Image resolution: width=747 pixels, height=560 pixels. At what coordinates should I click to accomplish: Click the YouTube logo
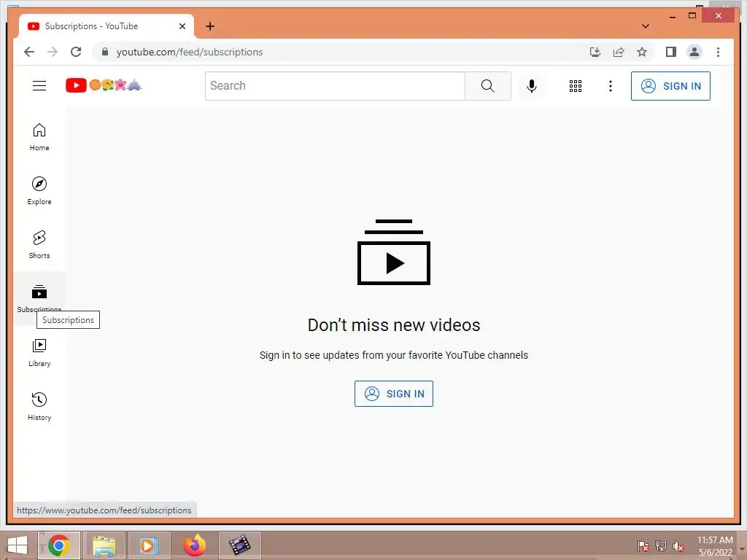click(104, 85)
